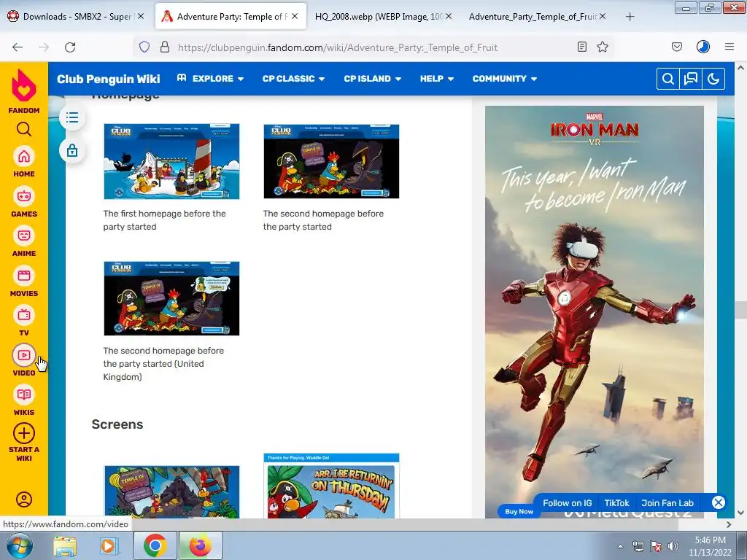Open Windows Explorer from taskbar

pos(65,545)
